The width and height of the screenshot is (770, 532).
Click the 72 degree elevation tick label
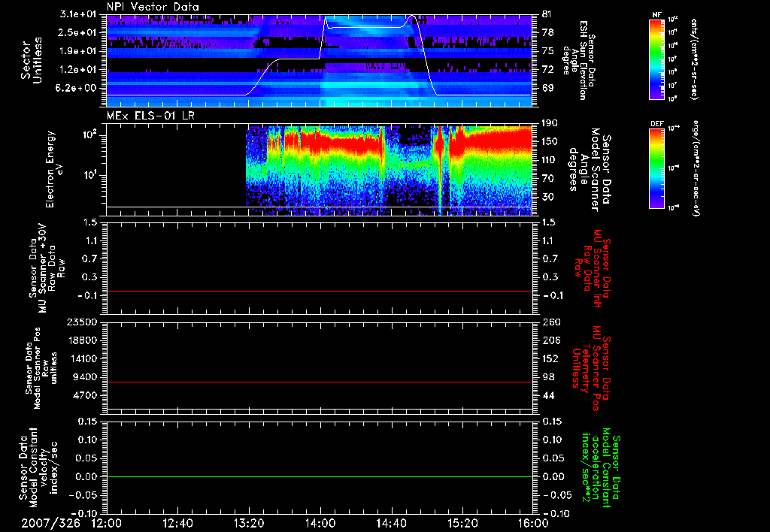click(547, 70)
